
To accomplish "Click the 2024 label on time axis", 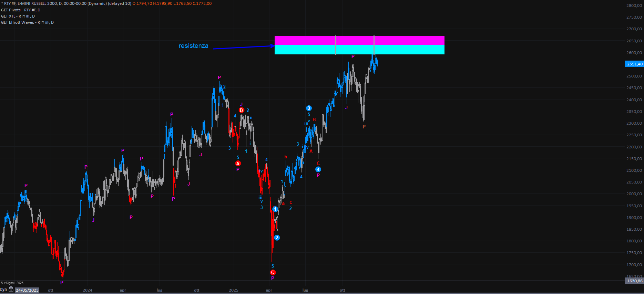I will 88,290.
